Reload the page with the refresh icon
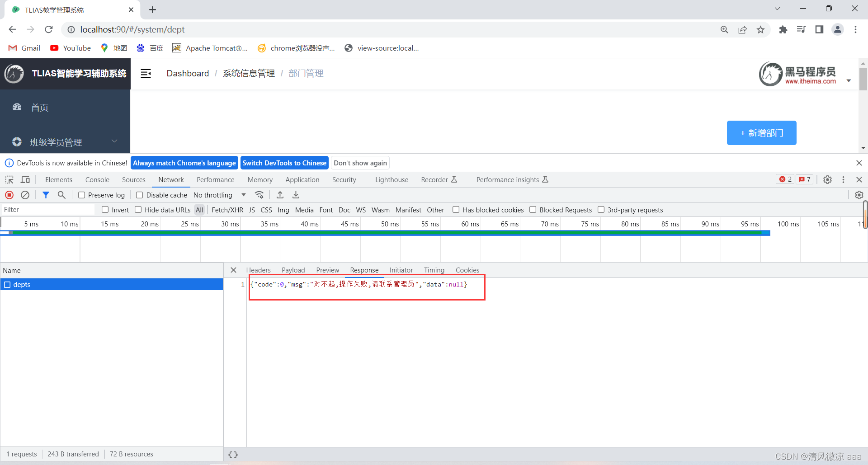The image size is (868, 465). click(49, 29)
